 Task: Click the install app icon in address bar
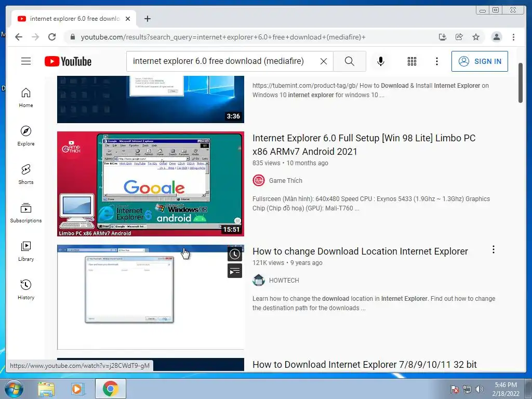(x=443, y=37)
